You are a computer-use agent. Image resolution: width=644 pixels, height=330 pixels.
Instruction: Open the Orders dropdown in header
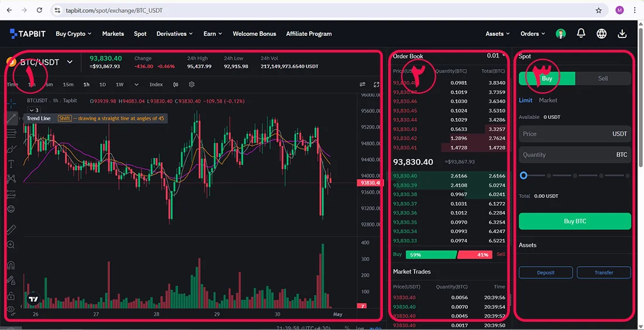pyautogui.click(x=533, y=33)
